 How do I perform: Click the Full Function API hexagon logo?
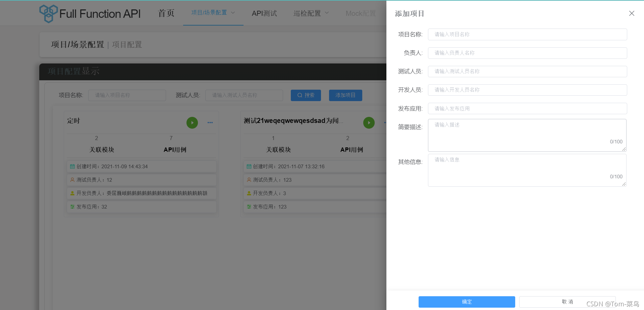coord(48,13)
